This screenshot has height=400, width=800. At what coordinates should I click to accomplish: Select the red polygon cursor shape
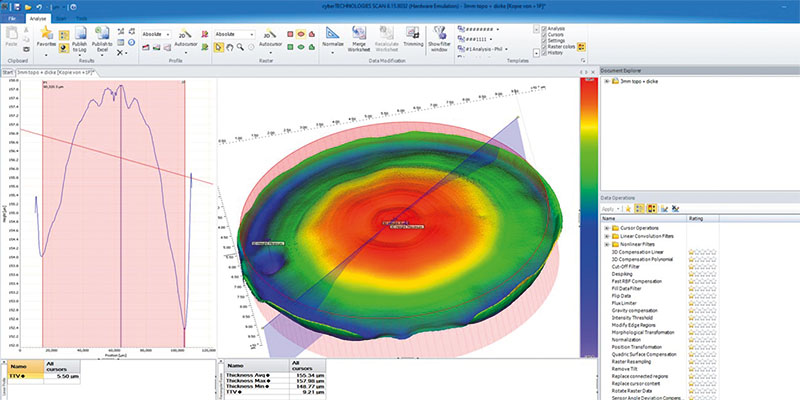[x=312, y=34]
